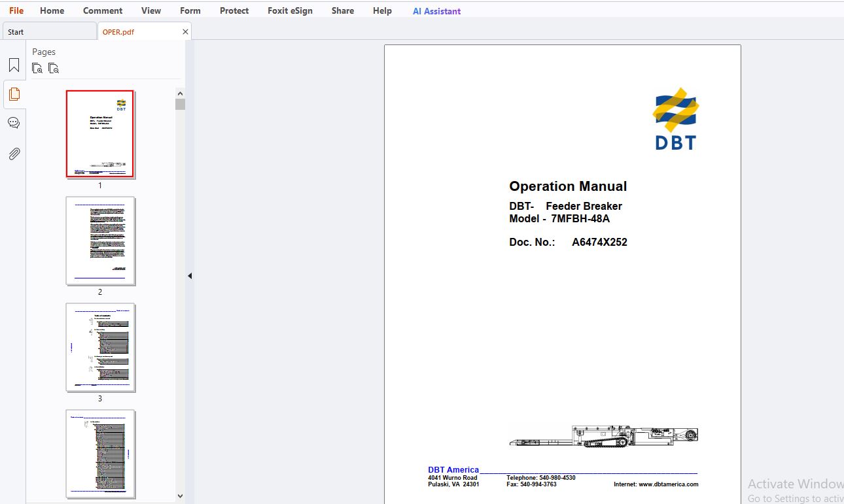The image size is (844, 504).
Task: Open the Foxit eSign tab
Action: (x=290, y=10)
